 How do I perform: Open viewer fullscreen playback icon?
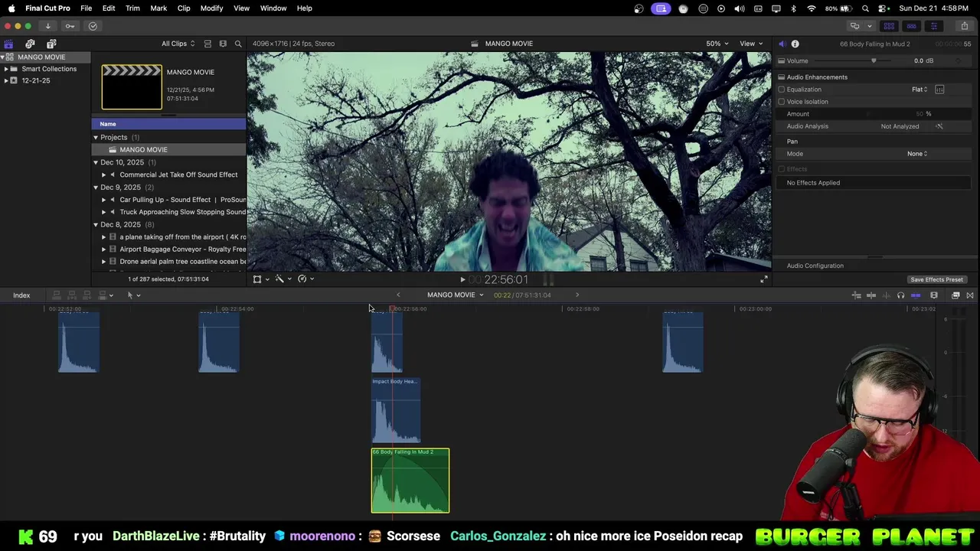pyautogui.click(x=763, y=279)
